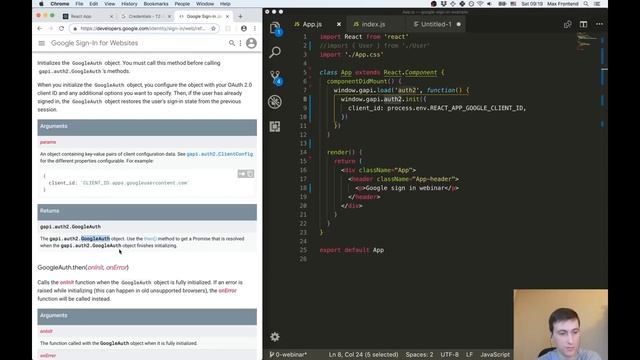The width and height of the screenshot is (640, 360).
Task: Open a new Chrome tab
Action: [x=240, y=16]
